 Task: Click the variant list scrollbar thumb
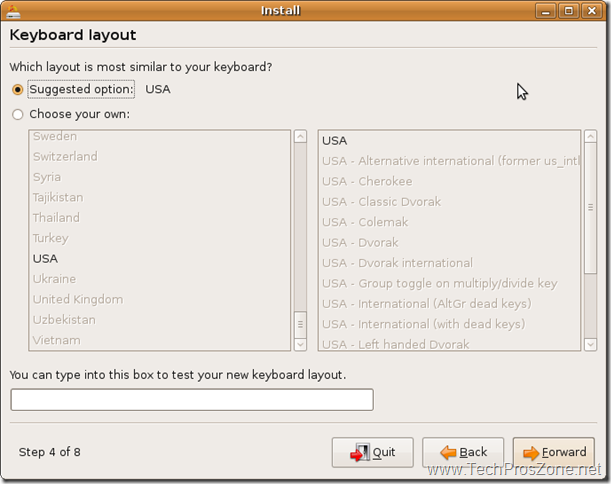point(590,208)
